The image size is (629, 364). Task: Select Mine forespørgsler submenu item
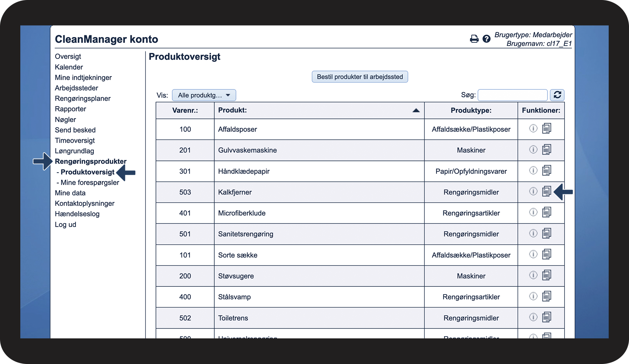(90, 183)
